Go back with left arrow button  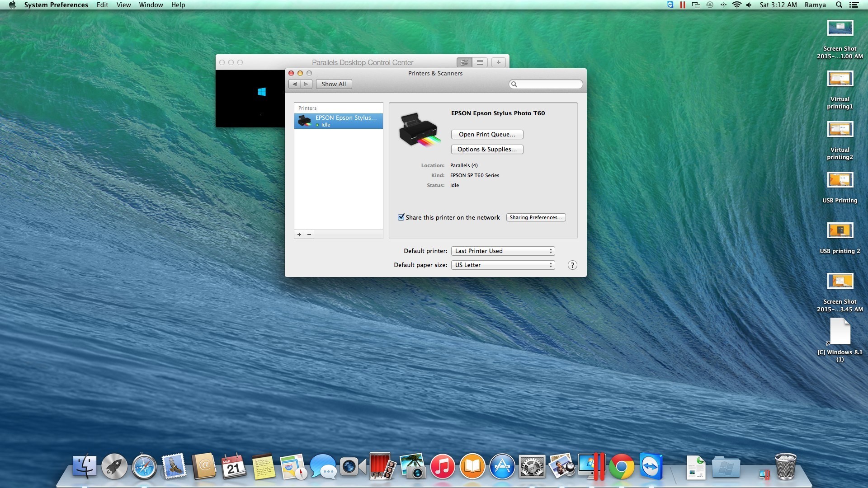(294, 84)
